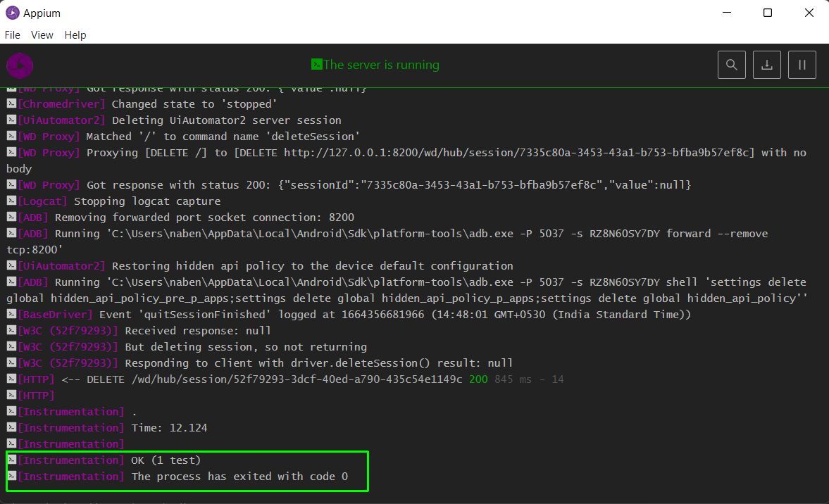Click the '[BaseDriver]' log tag
This screenshot has width=829, height=504.
[56, 315]
